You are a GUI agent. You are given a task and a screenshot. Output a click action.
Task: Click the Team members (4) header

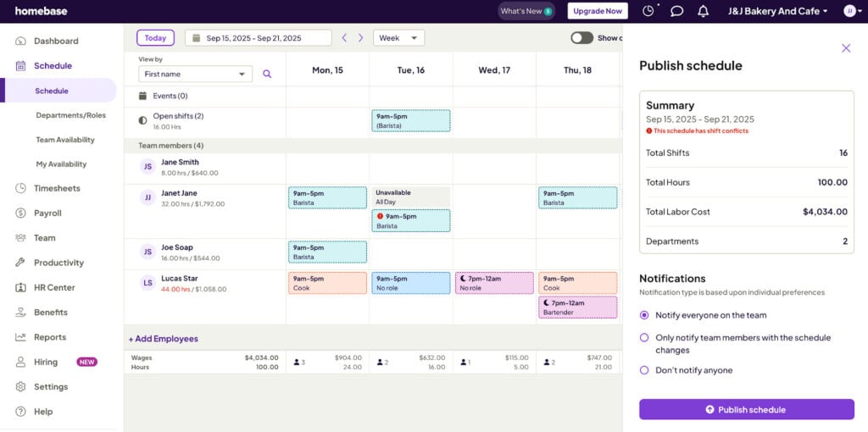pos(171,146)
